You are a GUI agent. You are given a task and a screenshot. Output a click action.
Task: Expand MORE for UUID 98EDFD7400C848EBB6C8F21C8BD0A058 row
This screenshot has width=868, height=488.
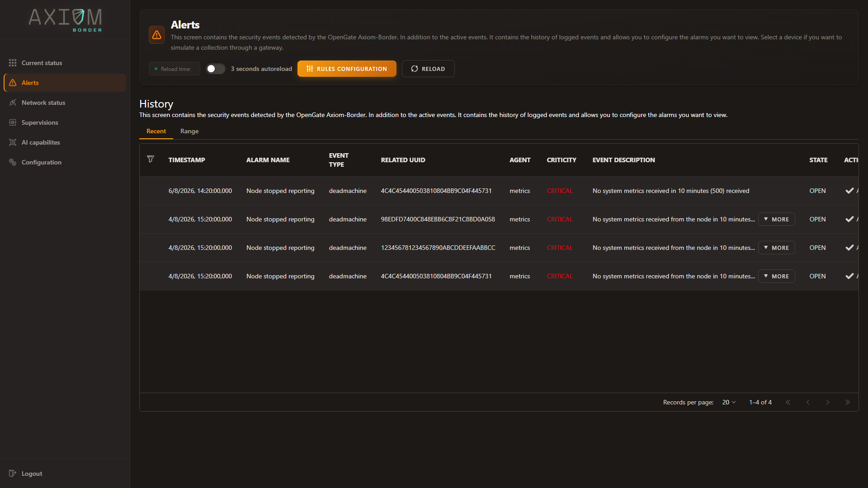tap(776, 219)
